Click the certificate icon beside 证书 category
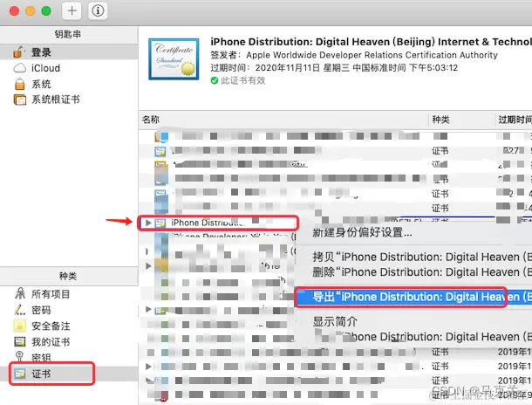 pyautogui.click(x=20, y=374)
